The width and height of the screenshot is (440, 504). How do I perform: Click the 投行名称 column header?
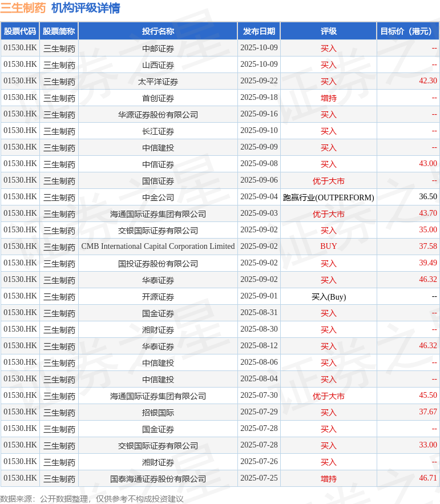coord(158,31)
